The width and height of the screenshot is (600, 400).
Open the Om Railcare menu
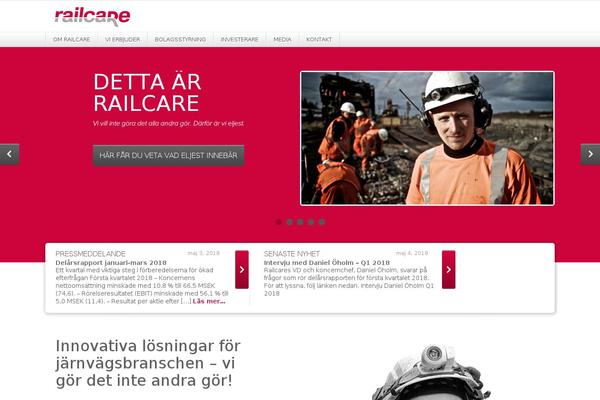(72, 39)
